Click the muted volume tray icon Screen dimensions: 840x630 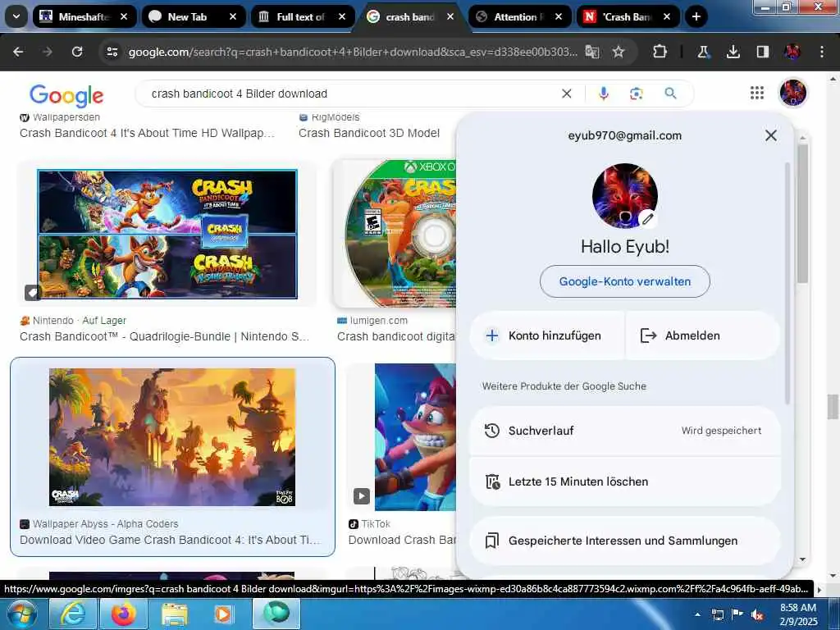[757, 614]
